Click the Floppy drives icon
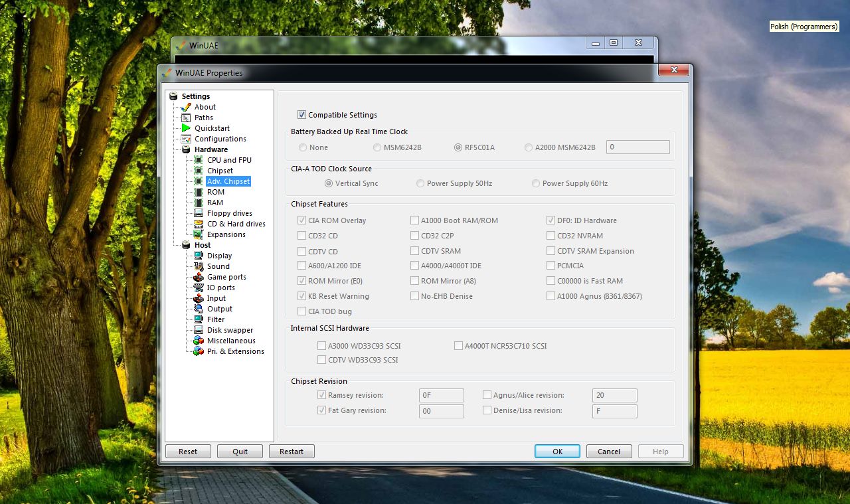Viewport: 850px width, 504px height. pos(199,213)
